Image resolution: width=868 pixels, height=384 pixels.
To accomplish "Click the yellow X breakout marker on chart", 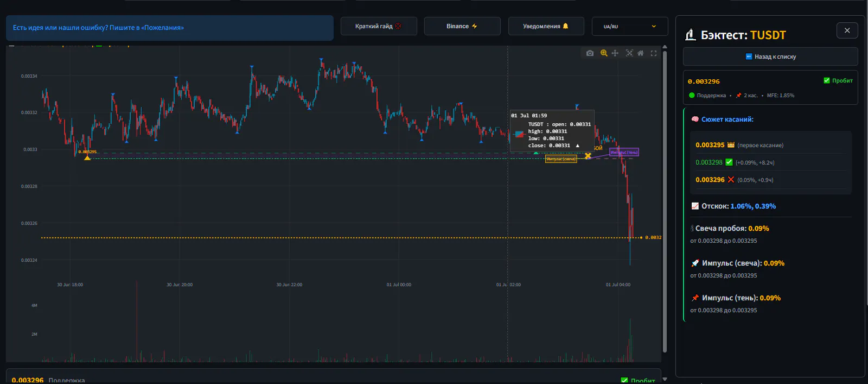I will pyautogui.click(x=588, y=156).
